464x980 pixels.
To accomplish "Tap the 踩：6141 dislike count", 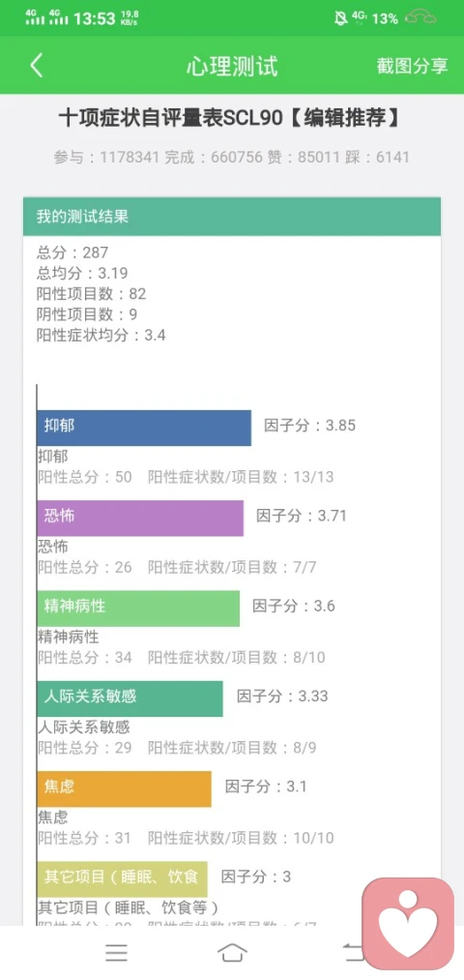I will (377, 157).
